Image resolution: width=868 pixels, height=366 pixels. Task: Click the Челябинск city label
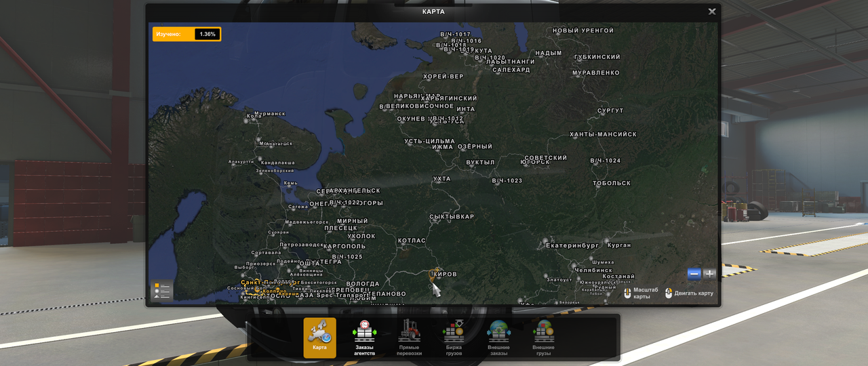(x=593, y=270)
